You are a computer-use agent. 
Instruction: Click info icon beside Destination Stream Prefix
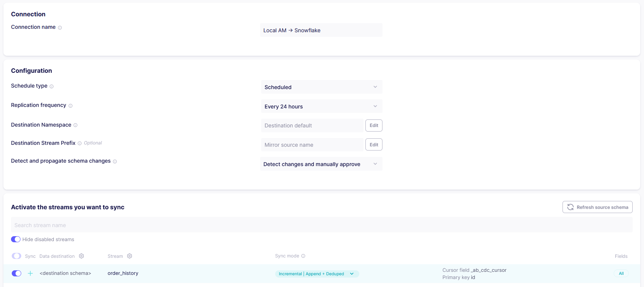click(x=80, y=143)
